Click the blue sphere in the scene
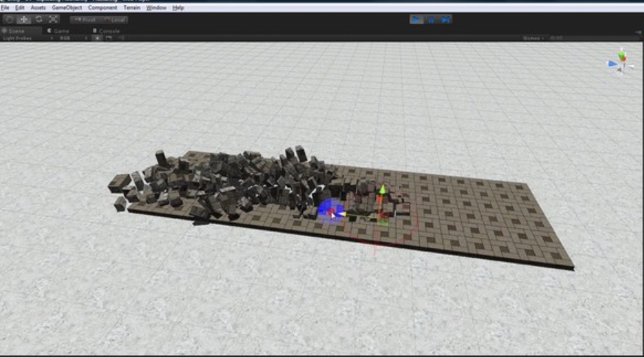 pos(329,211)
